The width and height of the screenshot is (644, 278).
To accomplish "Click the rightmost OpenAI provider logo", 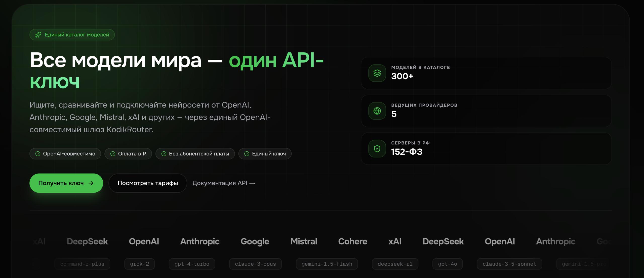I will [x=500, y=242].
